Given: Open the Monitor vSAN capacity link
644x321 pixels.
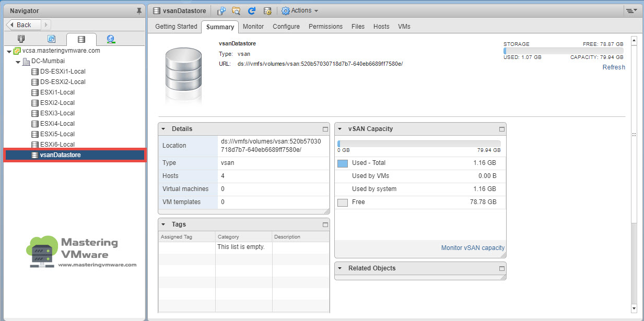Looking at the screenshot, I should click(x=473, y=248).
